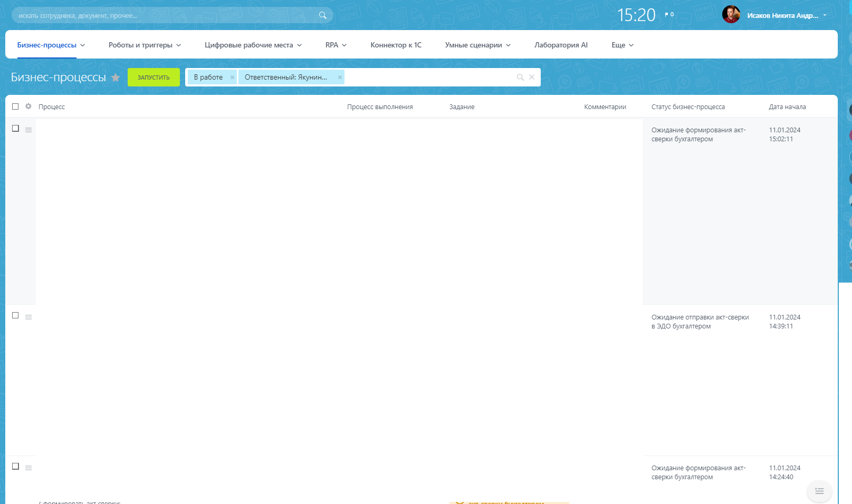Remove the 'В работе' filter tag
The image size is (852, 504).
pos(232,77)
